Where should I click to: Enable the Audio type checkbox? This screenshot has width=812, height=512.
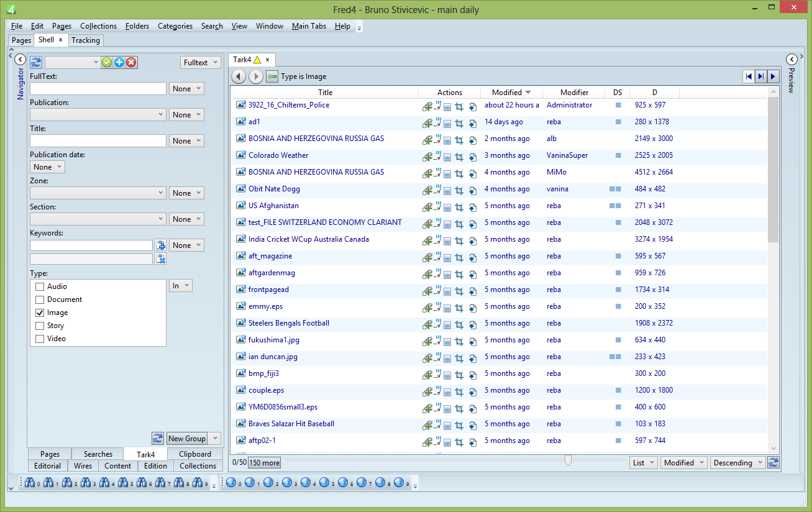[x=40, y=286]
